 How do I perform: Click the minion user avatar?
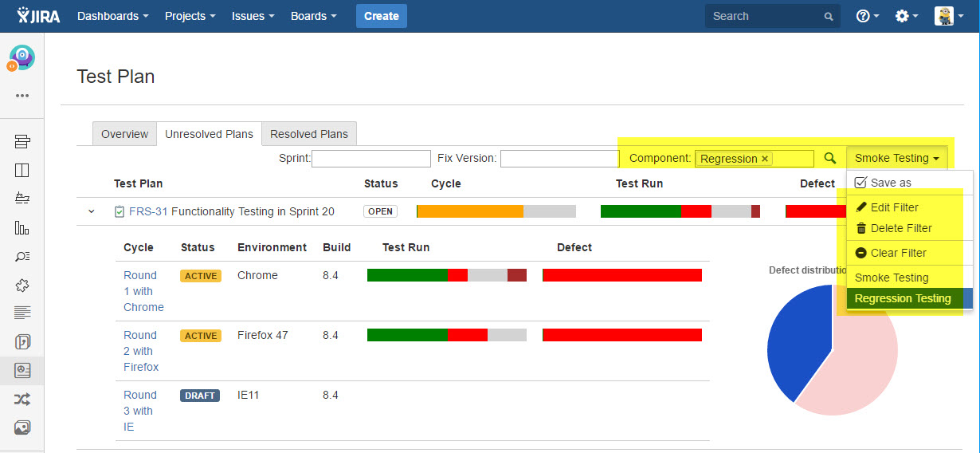(x=944, y=16)
